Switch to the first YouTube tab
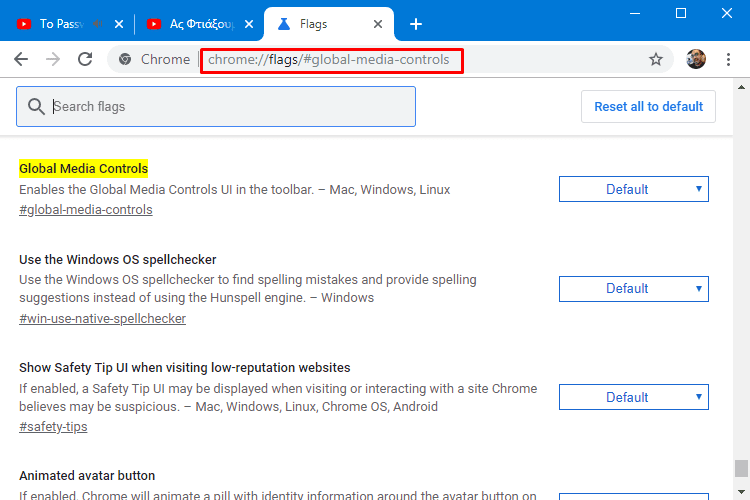The width and height of the screenshot is (750, 500). pyautogui.click(x=60, y=24)
